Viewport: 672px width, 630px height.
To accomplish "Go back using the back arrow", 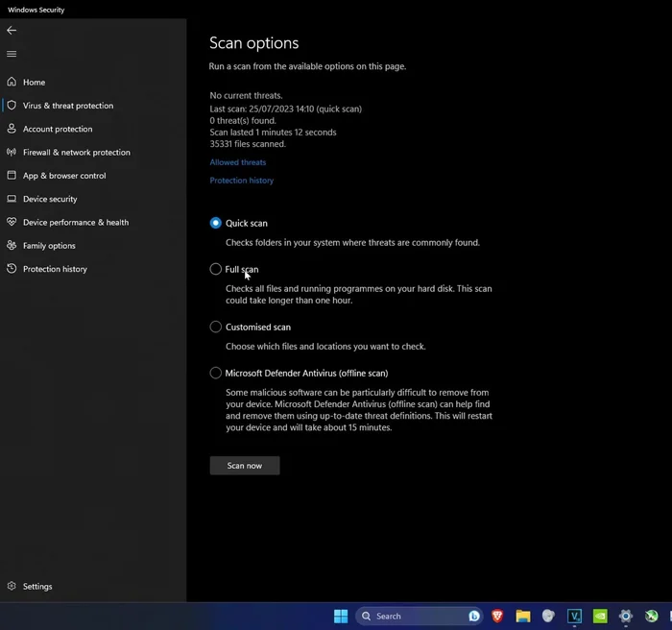I will point(12,30).
